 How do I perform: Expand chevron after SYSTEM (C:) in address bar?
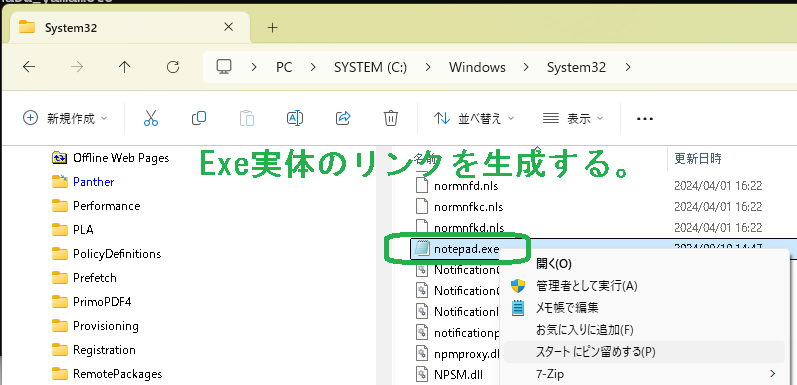click(x=428, y=67)
